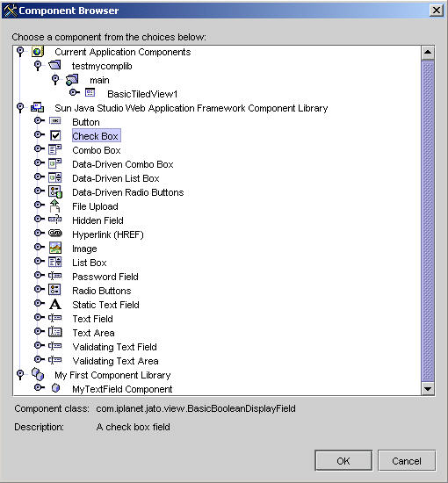
Task: Confirm selection with the OK button
Action: click(x=343, y=461)
